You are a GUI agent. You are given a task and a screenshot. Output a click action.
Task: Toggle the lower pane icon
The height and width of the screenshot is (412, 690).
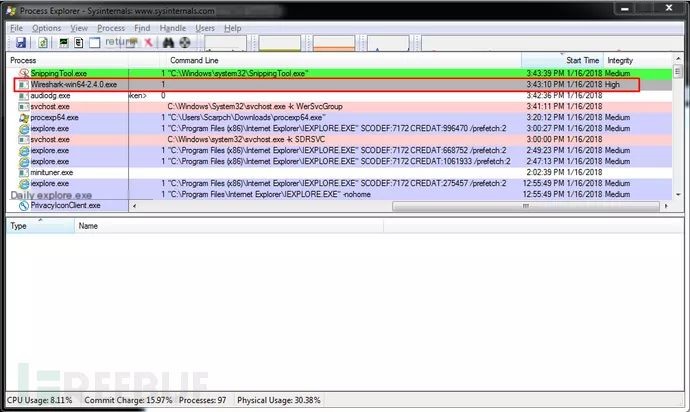95,42
